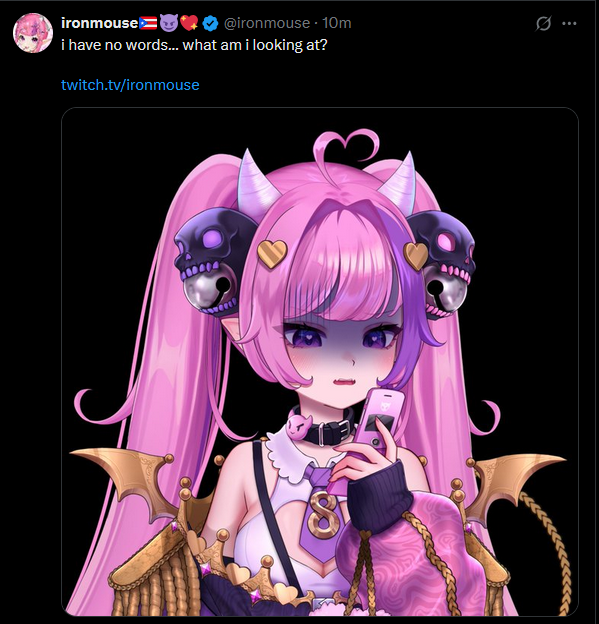599x624 pixels.
Task: Open the Grok explain-post icon
Action: click(x=543, y=23)
